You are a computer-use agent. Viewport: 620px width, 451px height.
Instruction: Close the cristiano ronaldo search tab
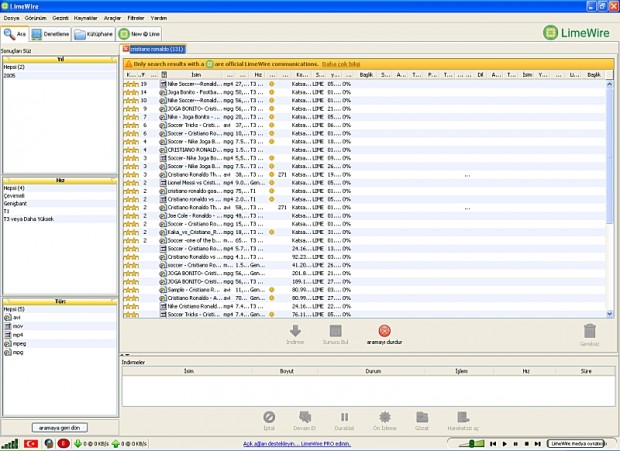(125, 49)
